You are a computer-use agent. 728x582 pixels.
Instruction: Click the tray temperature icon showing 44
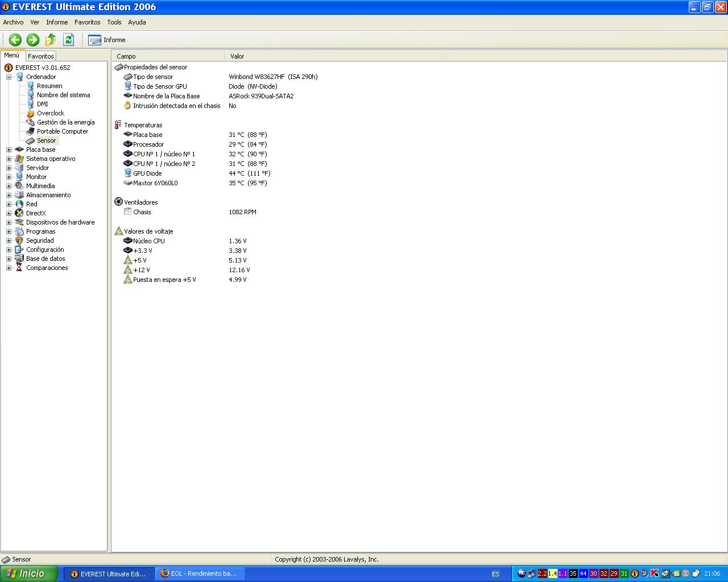point(583,573)
